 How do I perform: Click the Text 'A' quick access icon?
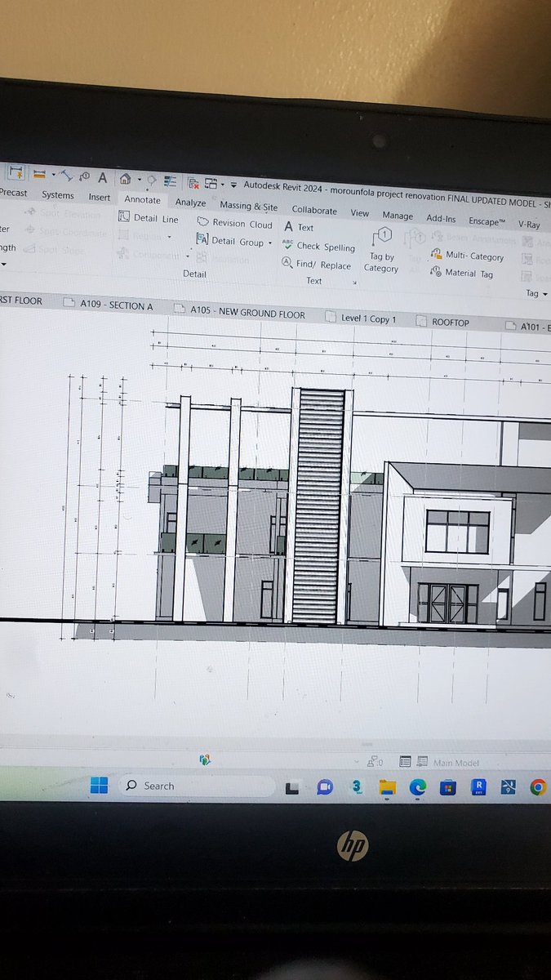[102, 177]
